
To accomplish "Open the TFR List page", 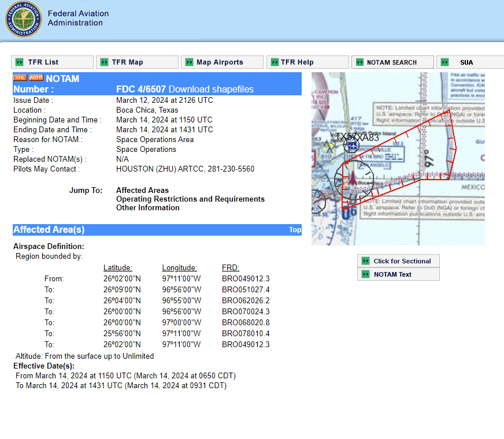I will [52, 62].
